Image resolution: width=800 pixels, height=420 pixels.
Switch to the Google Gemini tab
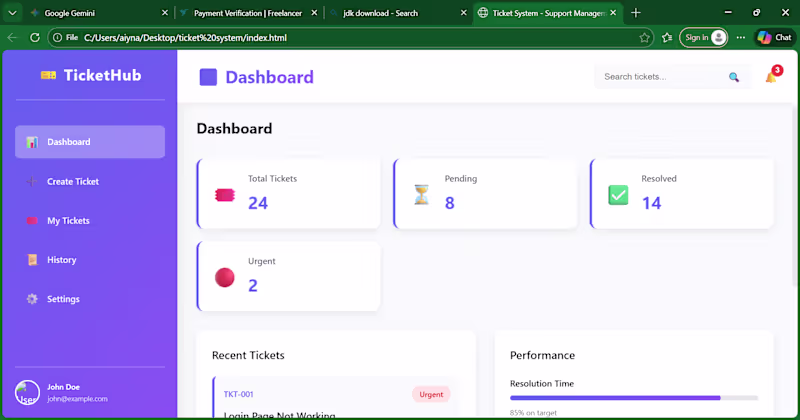pyautogui.click(x=98, y=13)
